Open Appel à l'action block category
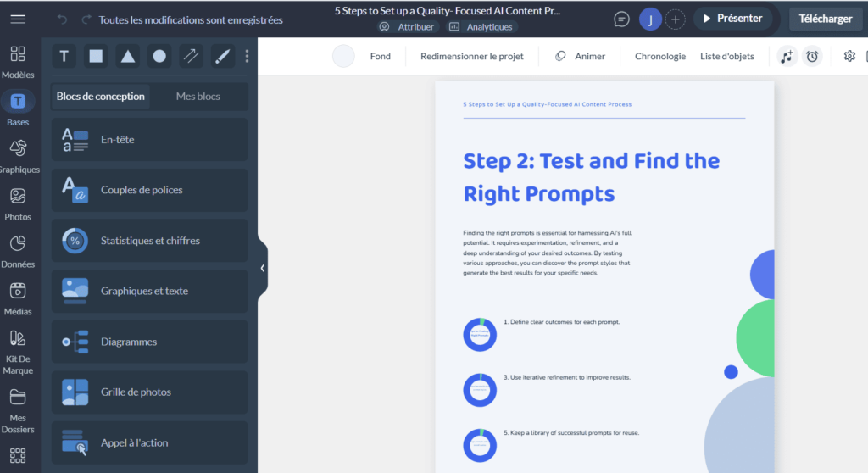Image resolution: width=868 pixels, height=473 pixels. tap(149, 442)
